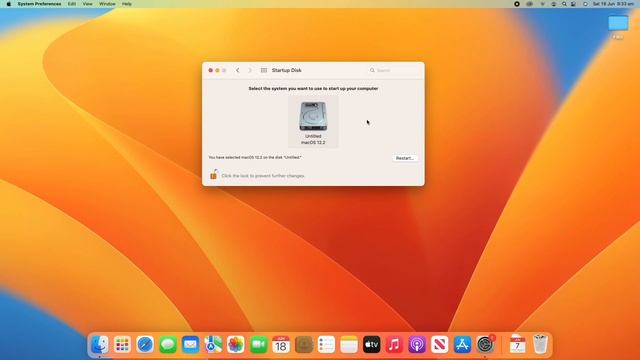Open Contacts from the dock
Viewport: 640px width, 360px height.
304,344
